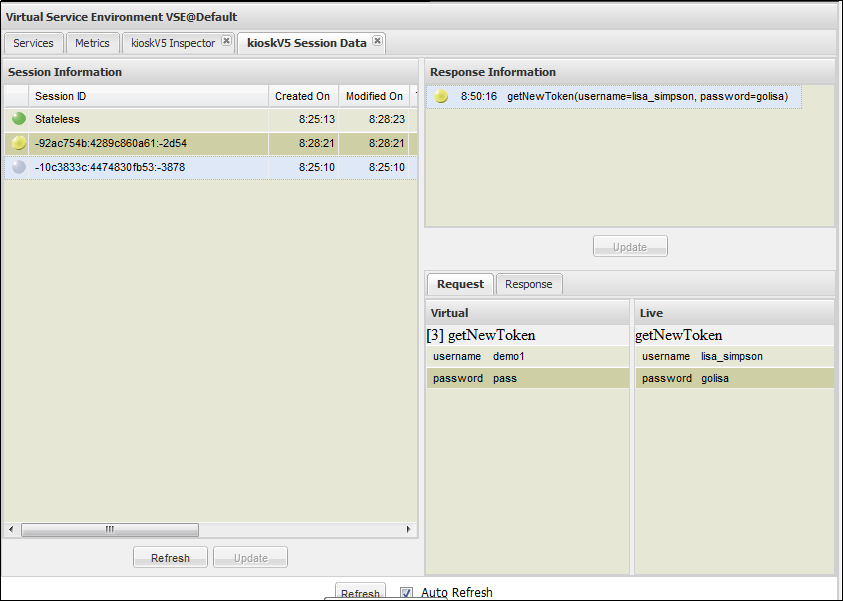Viewport: 843px width, 601px height.
Task: Sort by the Modified On column header
Action: click(374, 96)
